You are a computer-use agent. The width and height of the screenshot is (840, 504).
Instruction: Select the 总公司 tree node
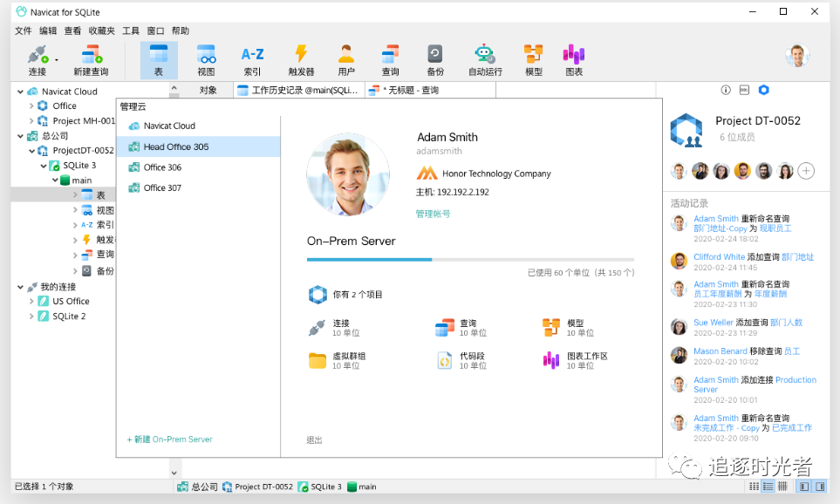pyautogui.click(x=55, y=135)
